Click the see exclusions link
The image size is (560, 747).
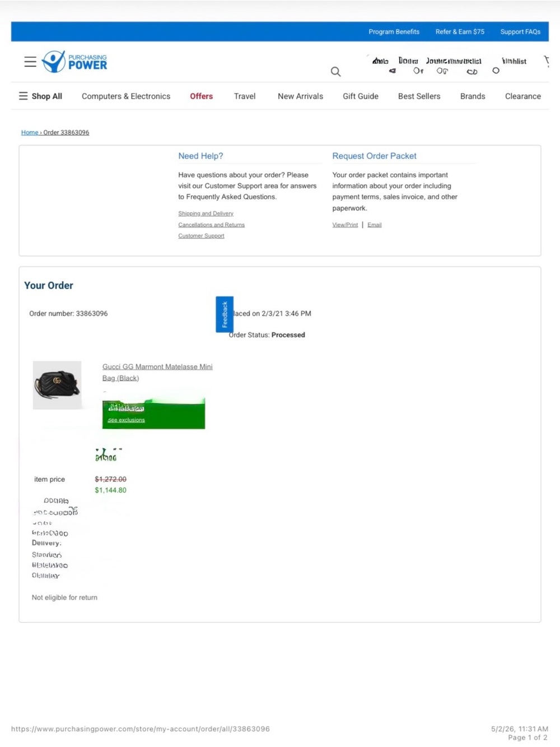126,420
